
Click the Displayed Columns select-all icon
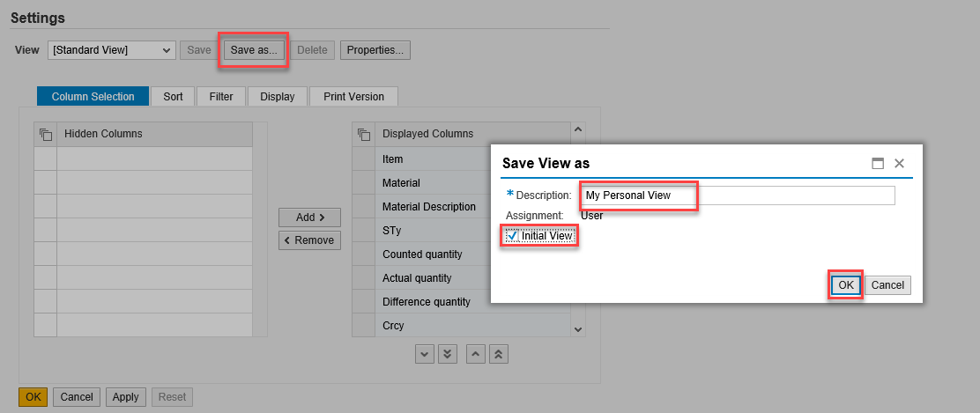(x=363, y=135)
